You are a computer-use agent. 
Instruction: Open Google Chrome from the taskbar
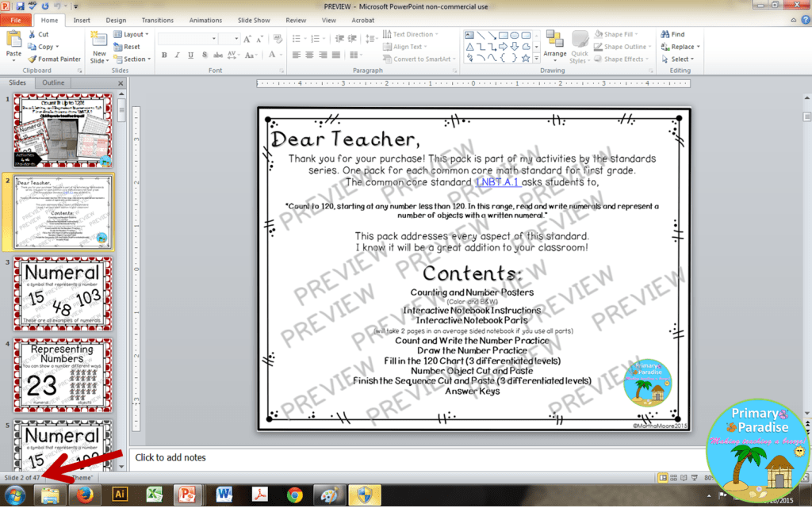[x=295, y=495]
